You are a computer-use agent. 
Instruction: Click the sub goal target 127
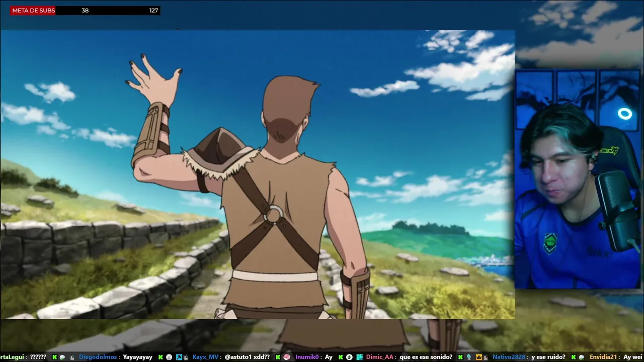point(153,10)
